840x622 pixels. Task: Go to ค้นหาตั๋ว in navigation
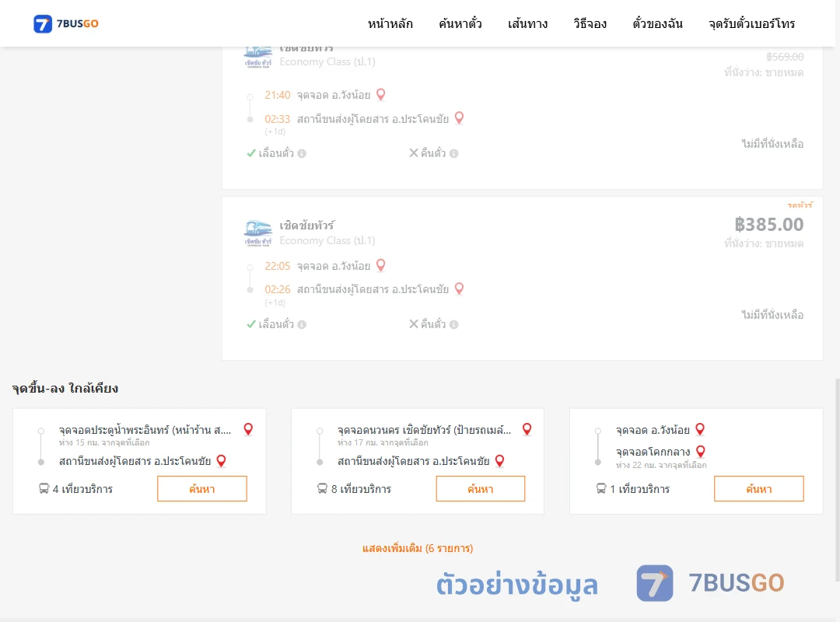(x=460, y=23)
